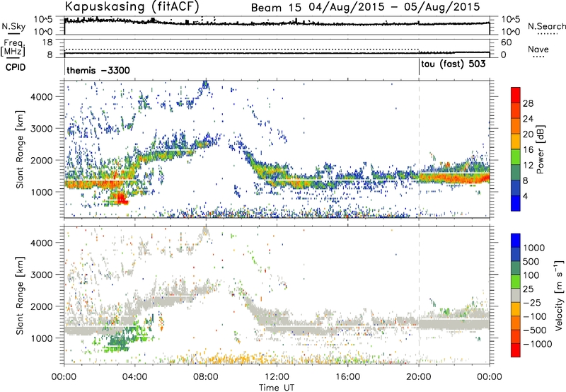Click the 4000 km label on power panel
566x392 pixels.
(41, 97)
